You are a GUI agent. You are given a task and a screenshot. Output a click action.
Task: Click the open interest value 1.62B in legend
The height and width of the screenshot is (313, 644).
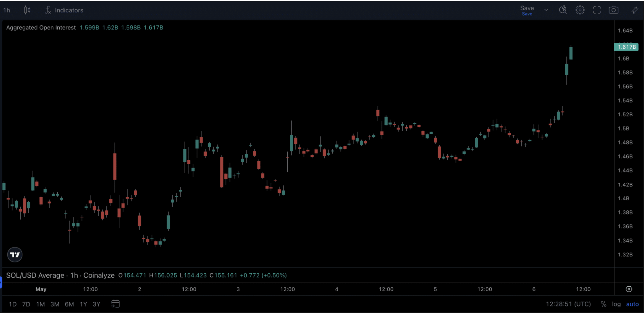110,28
